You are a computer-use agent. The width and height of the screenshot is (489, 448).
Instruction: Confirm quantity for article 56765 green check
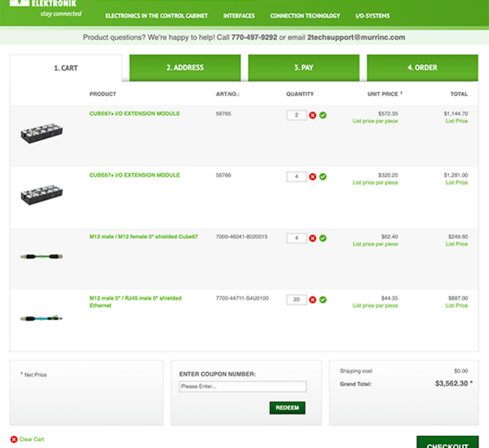pos(323,116)
